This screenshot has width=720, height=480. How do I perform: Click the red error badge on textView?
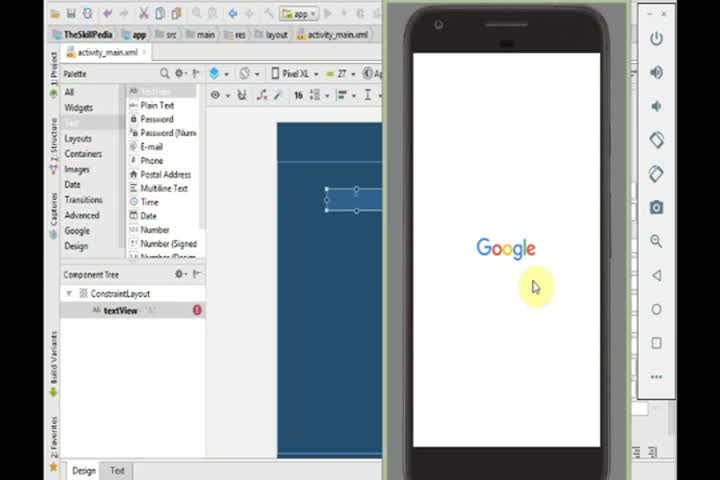click(x=197, y=310)
